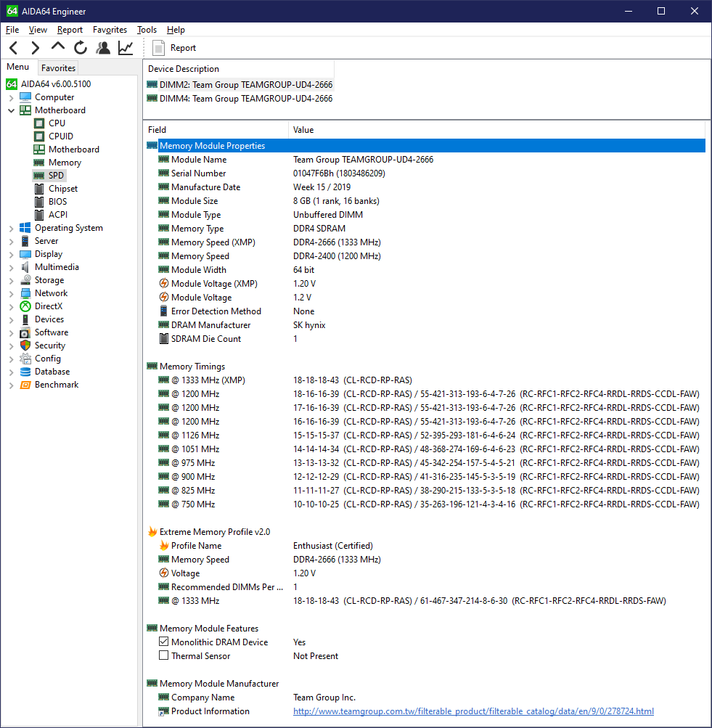Click the Security shield icon

click(x=25, y=345)
